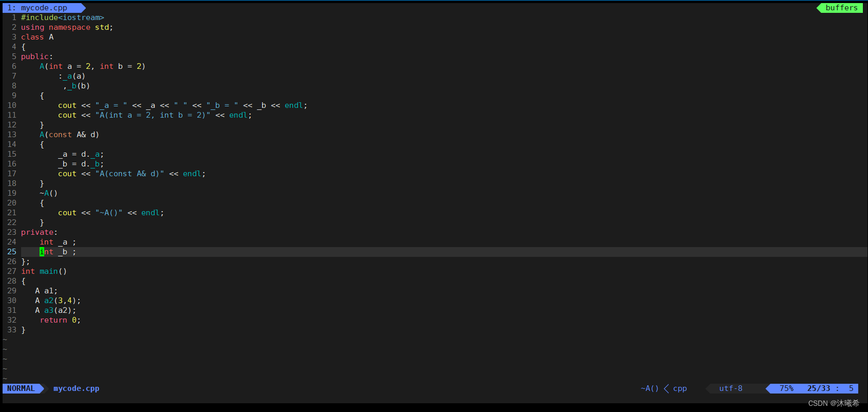The width and height of the screenshot is (868, 412).
Task: Click the '_a = d._a;' statement
Action: tap(81, 154)
